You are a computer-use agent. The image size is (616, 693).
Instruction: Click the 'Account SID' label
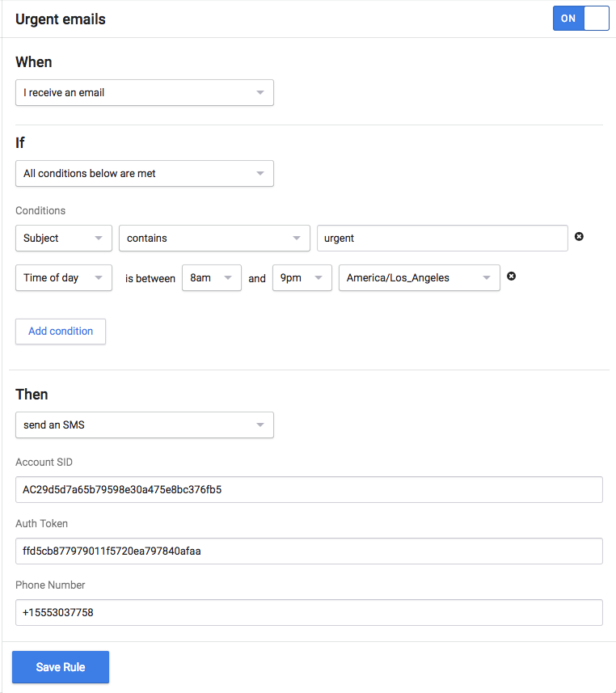click(44, 463)
